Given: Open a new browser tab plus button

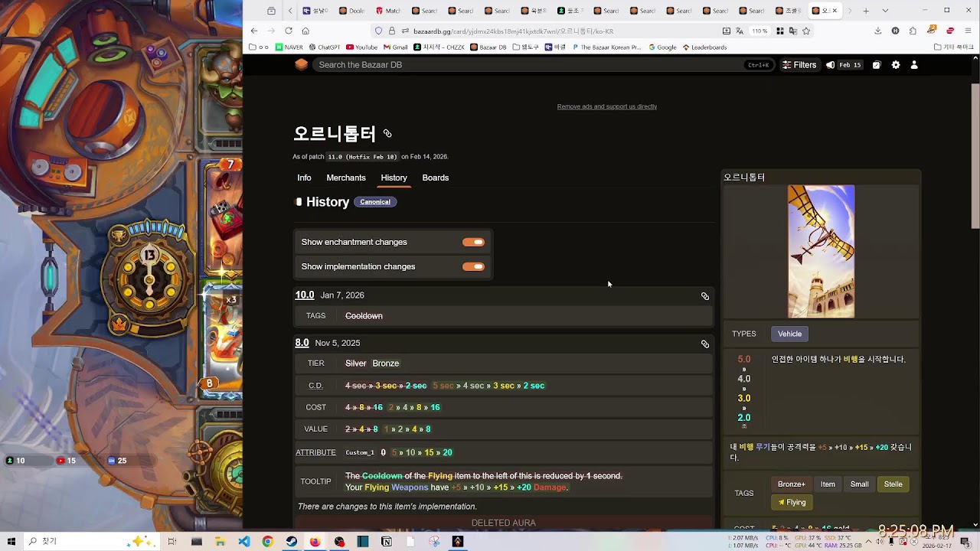Looking at the screenshot, I should [866, 11].
